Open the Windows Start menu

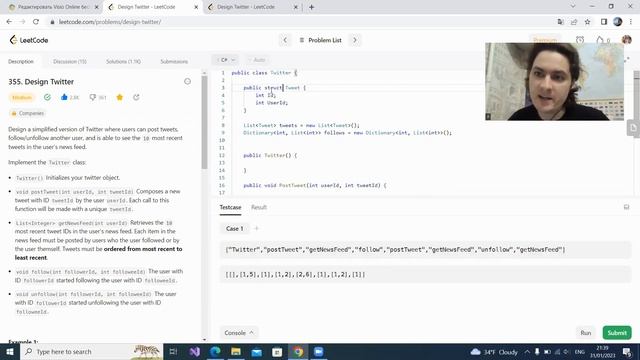click(x=10, y=351)
